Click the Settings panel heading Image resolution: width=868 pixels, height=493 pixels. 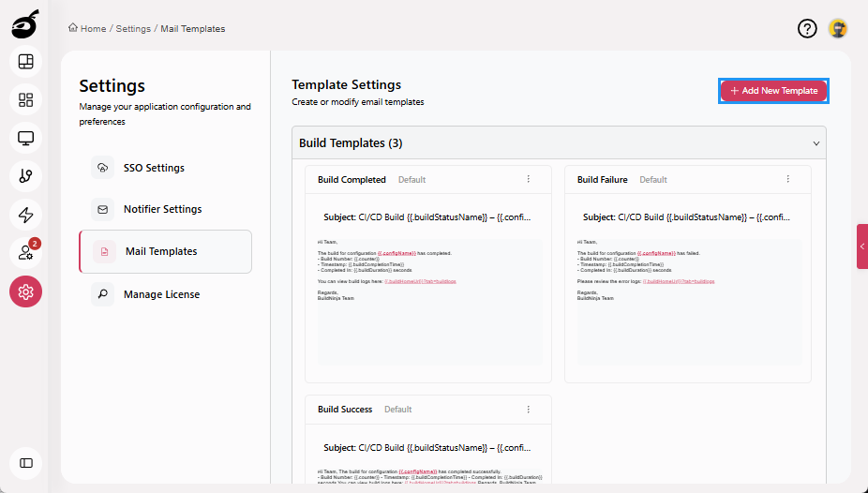coord(112,86)
